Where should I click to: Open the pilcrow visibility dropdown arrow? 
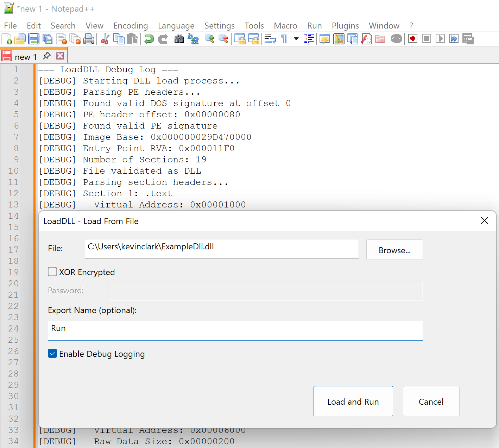[296, 39]
